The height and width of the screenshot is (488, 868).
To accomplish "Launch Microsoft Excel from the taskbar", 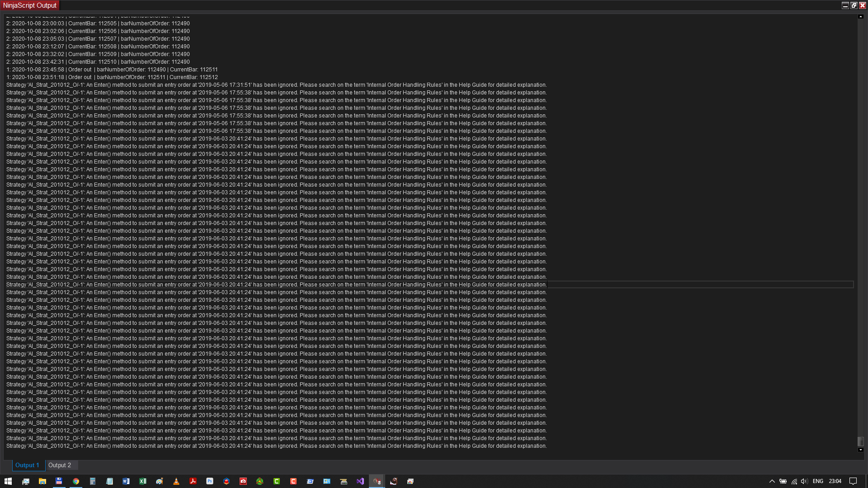I will click(143, 481).
